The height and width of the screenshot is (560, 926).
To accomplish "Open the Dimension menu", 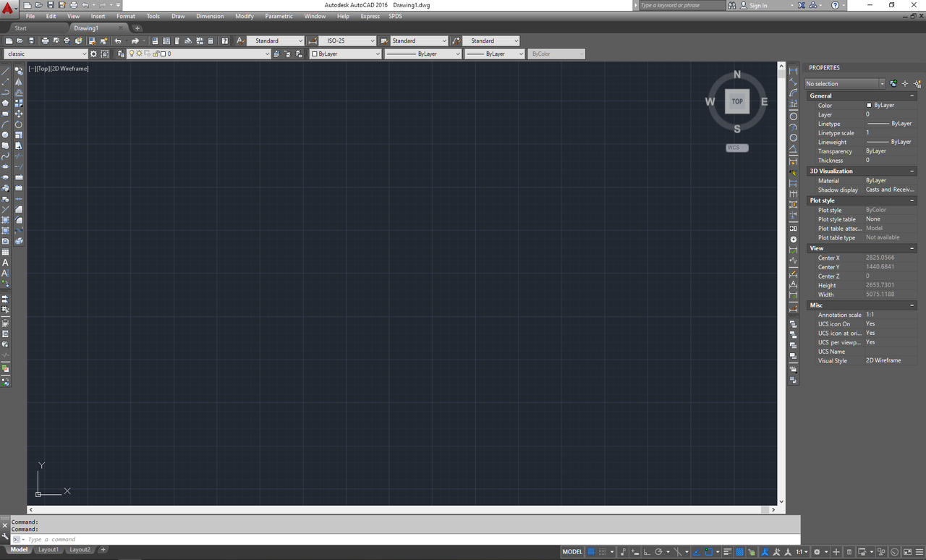I will [x=210, y=16].
